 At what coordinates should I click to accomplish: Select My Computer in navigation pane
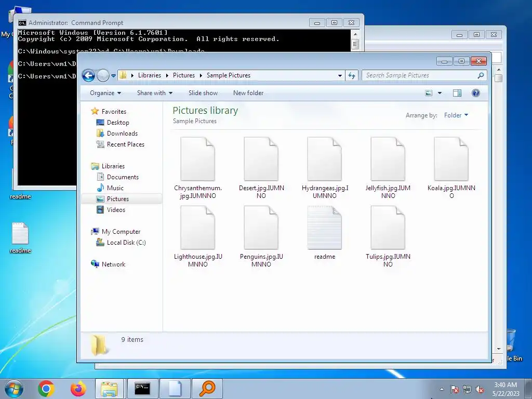click(x=121, y=232)
